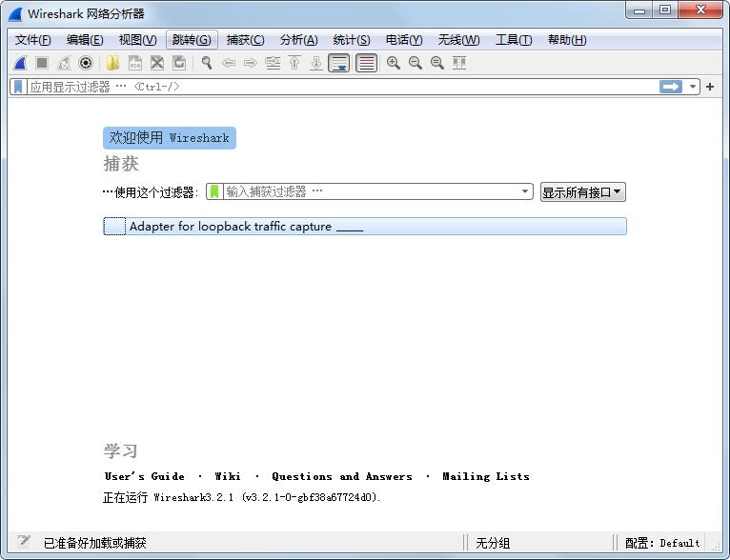Open the 统计(S) menu
The height and width of the screenshot is (560, 730).
pyautogui.click(x=352, y=40)
